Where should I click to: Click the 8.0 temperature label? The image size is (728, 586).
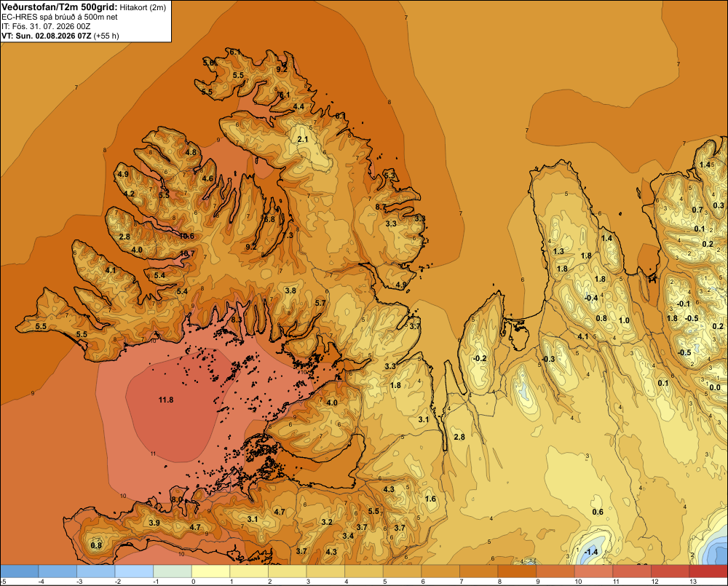click(x=177, y=499)
